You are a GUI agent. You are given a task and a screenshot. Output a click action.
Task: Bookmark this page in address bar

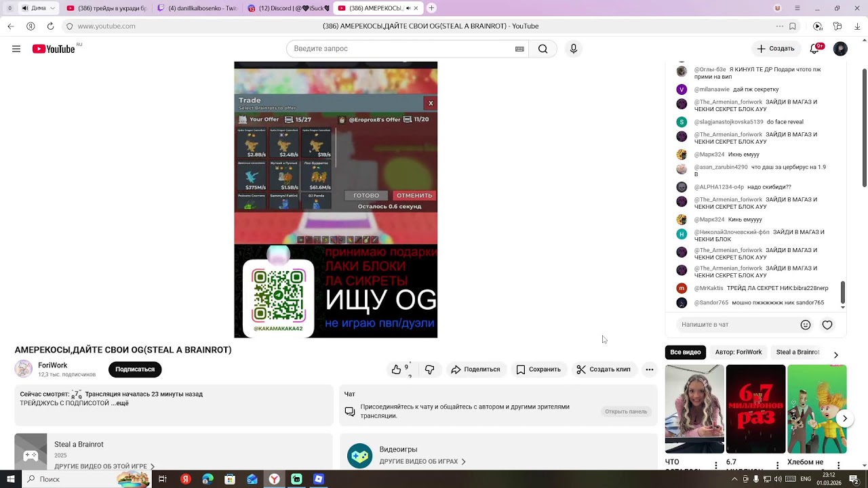click(793, 26)
